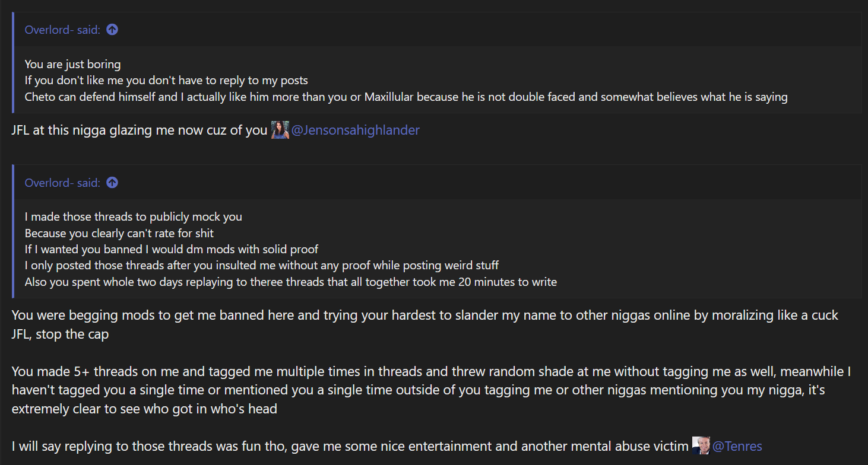
Task: Click "Overlord- said:" above "You are just boring"
Action: pyautogui.click(x=62, y=30)
